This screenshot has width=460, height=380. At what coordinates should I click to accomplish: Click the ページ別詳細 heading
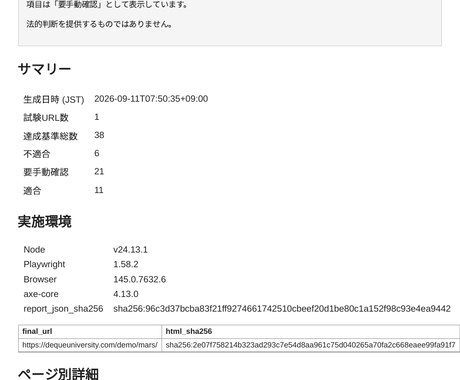(x=58, y=374)
